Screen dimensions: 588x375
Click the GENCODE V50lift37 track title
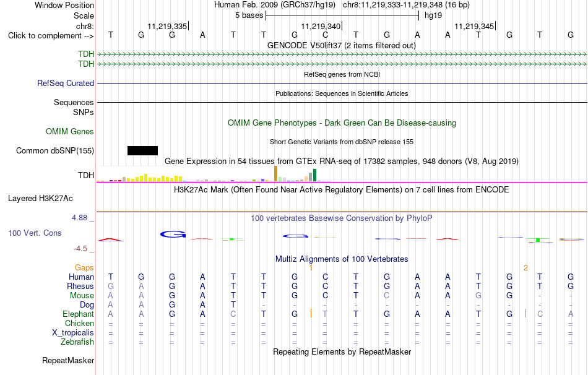tap(342, 46)
